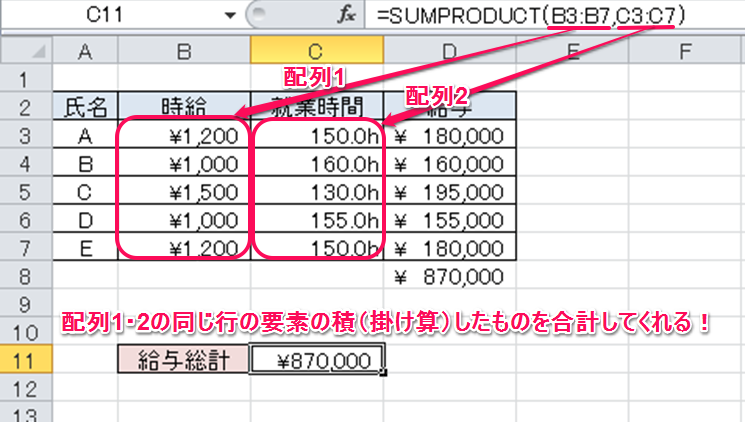Select column B header

(184, 50)
